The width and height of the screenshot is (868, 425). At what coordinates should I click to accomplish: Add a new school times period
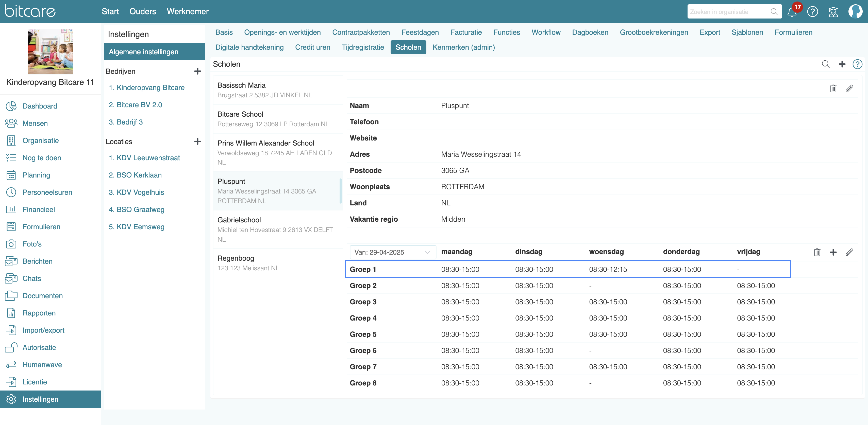pyautogui.click(x=833, y=252)
